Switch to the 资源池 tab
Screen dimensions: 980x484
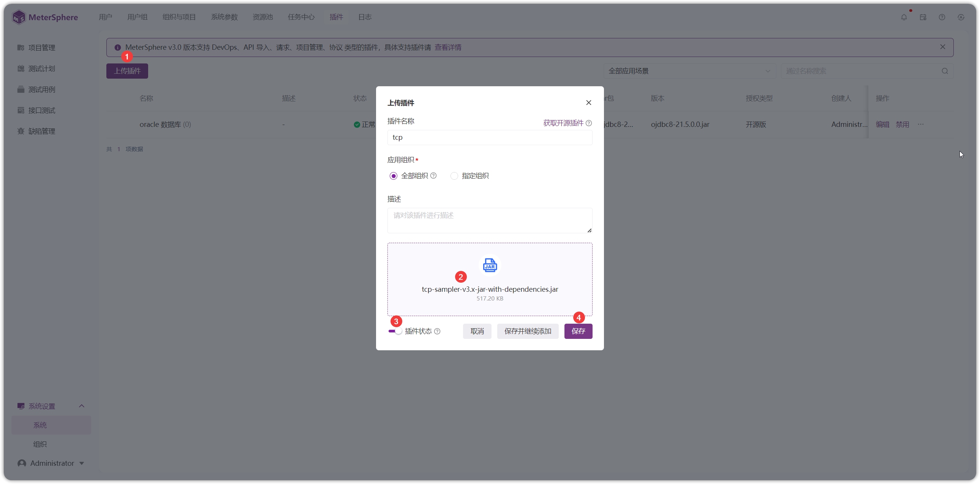click(x=262, y=17)
